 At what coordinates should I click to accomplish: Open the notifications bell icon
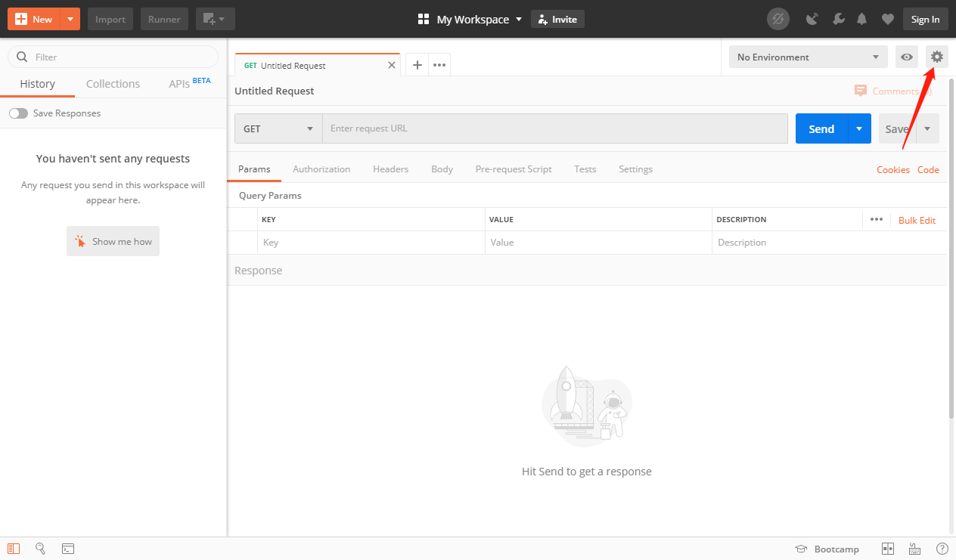click(x=861, y=20)
